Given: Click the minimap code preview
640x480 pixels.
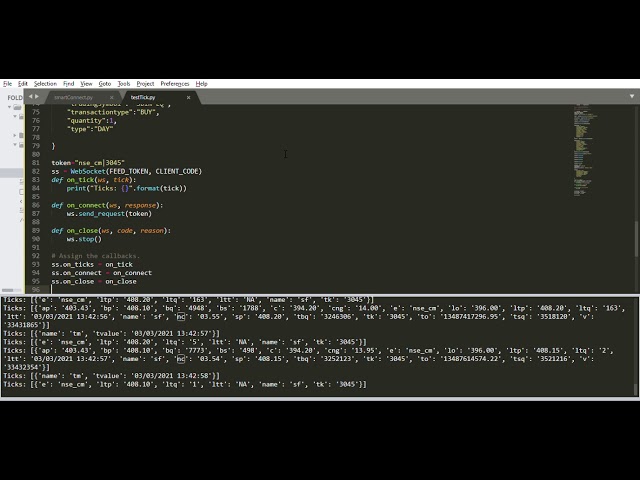Looking at the screenshot, I should 584,151.
